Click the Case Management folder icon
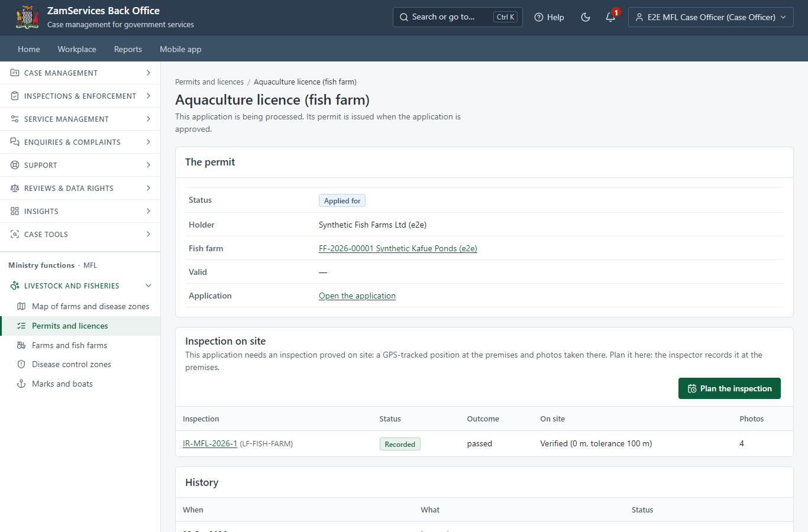 [x=15, y=73]
